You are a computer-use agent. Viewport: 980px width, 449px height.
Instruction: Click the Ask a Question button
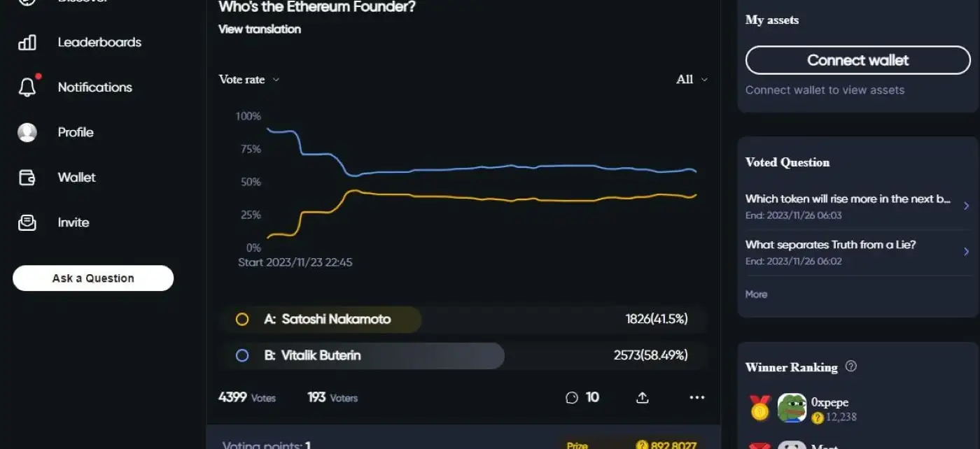[93, 278]
